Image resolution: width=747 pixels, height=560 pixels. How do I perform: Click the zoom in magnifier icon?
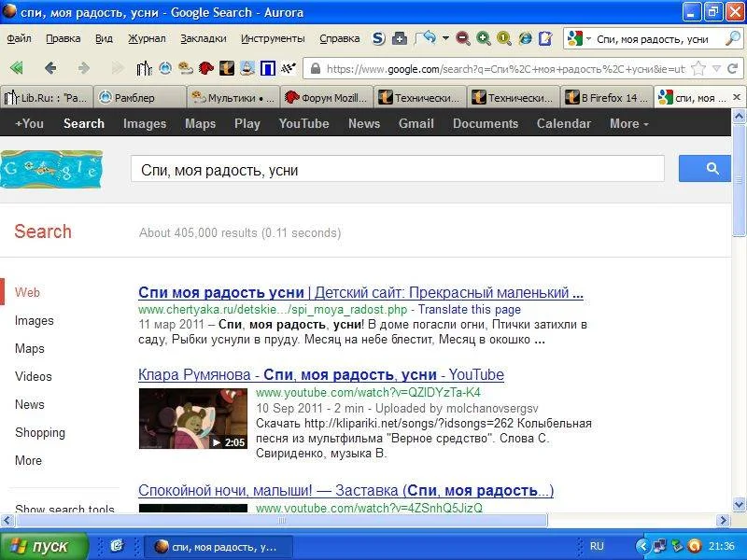[x=483, y=38]
